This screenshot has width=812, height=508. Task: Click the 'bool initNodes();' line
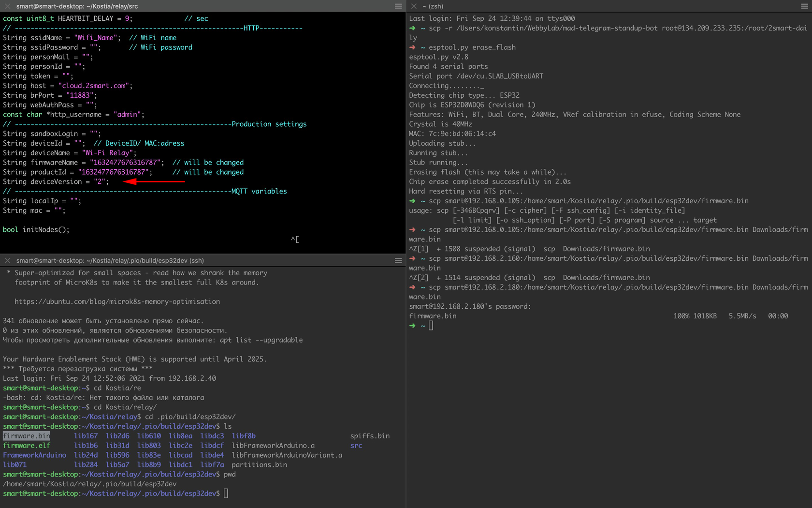click(36, 230)
